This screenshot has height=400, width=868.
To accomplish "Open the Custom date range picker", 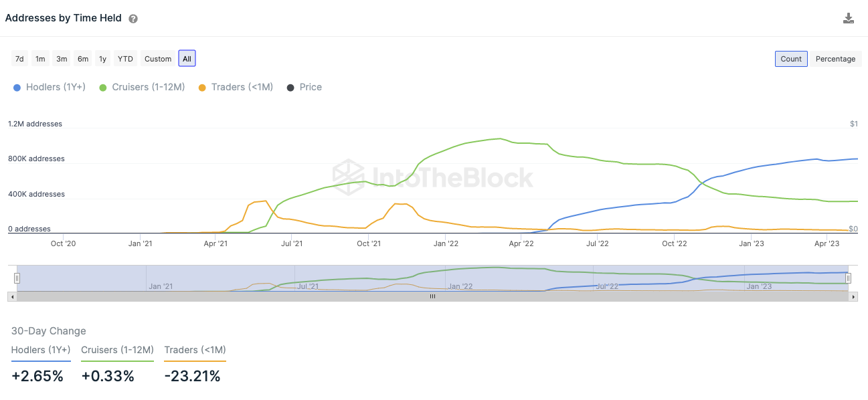I will 158,59.
